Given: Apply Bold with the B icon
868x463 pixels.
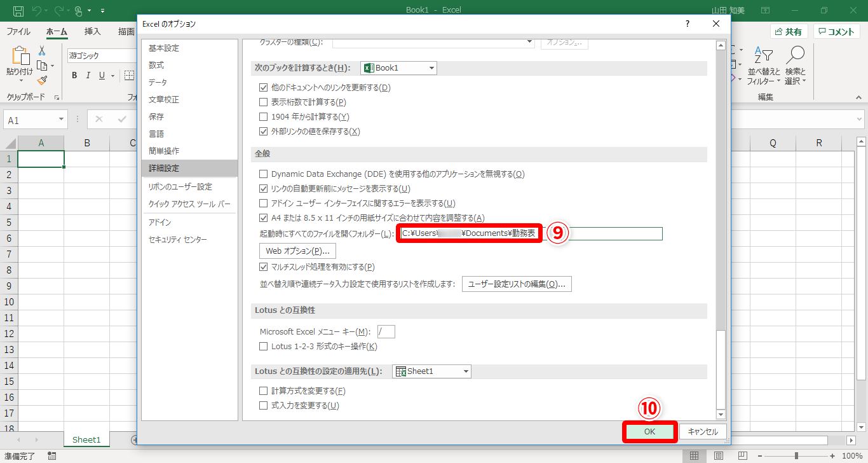Looking at the screenshot, I should pos(74,76).
